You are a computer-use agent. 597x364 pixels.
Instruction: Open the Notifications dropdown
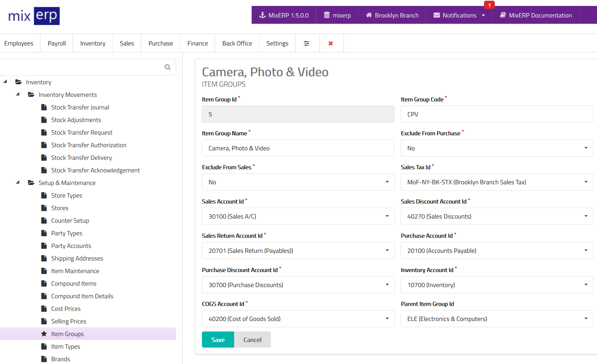[459, 15]
